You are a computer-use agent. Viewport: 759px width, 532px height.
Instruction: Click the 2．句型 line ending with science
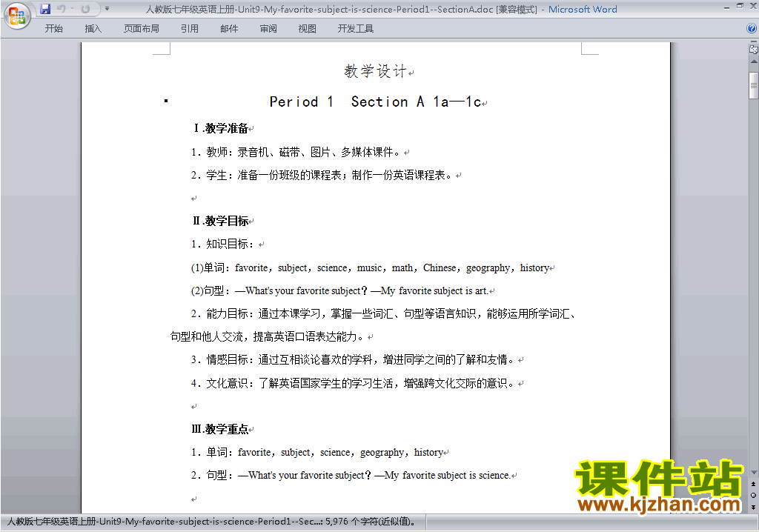tap(351, 476)
